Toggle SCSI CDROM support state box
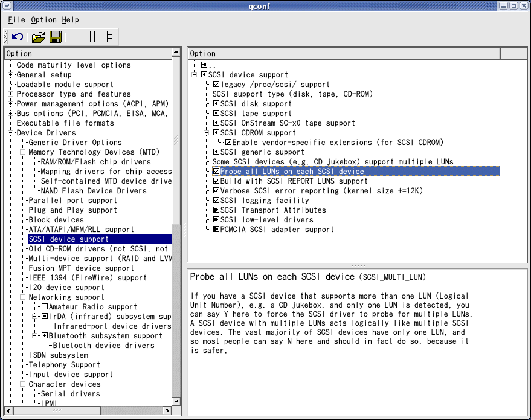This screenshot has width=531, height=420. point(216,132)
